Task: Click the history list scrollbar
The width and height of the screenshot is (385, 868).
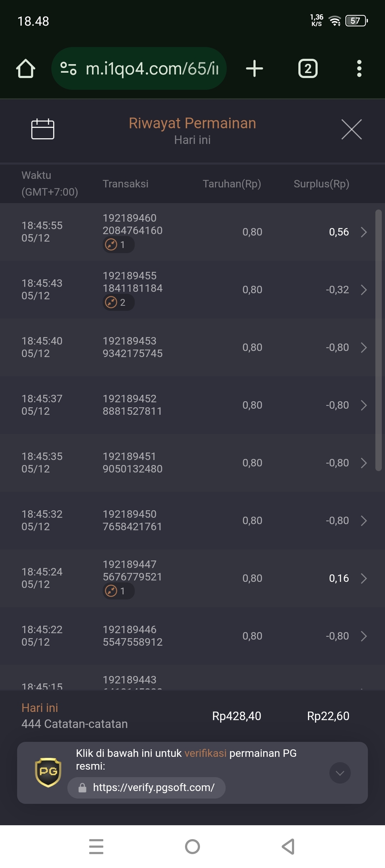Action: click(379, 341)
